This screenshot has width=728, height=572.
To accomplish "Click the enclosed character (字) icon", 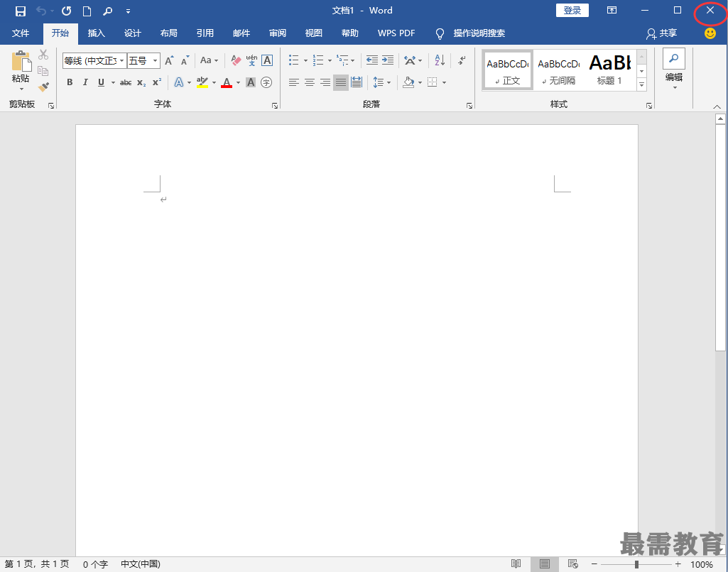I will click(266, 82).
